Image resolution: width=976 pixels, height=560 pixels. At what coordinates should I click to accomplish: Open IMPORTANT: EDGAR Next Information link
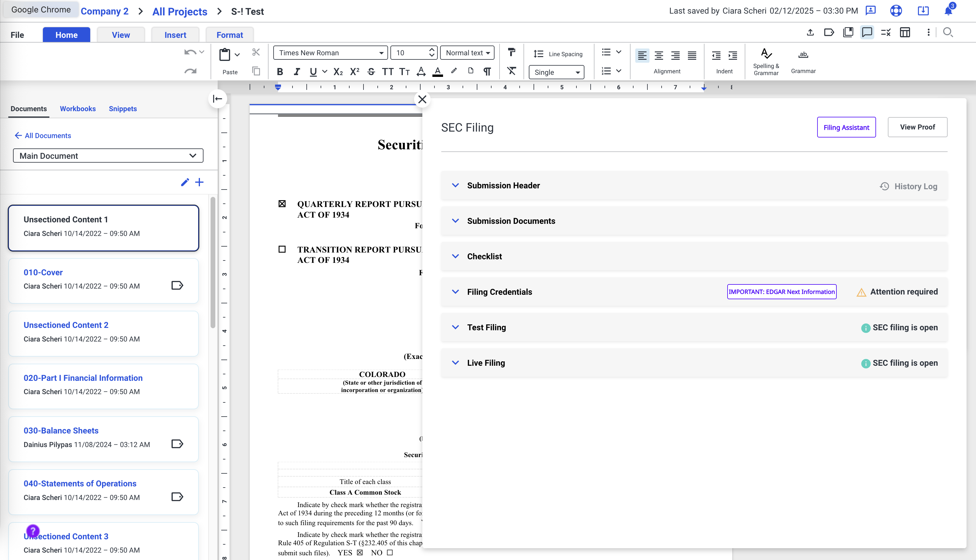pyautogui.click(x=781, y=292)
